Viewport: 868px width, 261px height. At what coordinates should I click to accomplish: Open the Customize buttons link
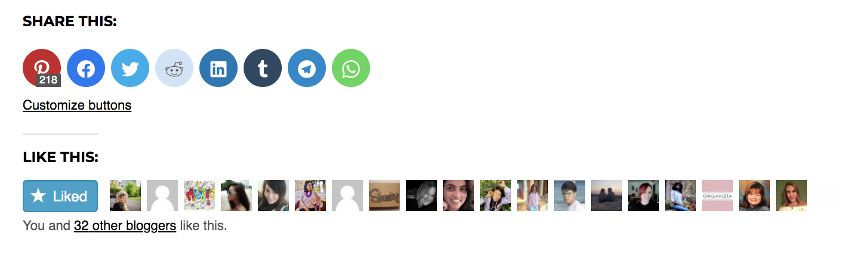click(77, 105)
